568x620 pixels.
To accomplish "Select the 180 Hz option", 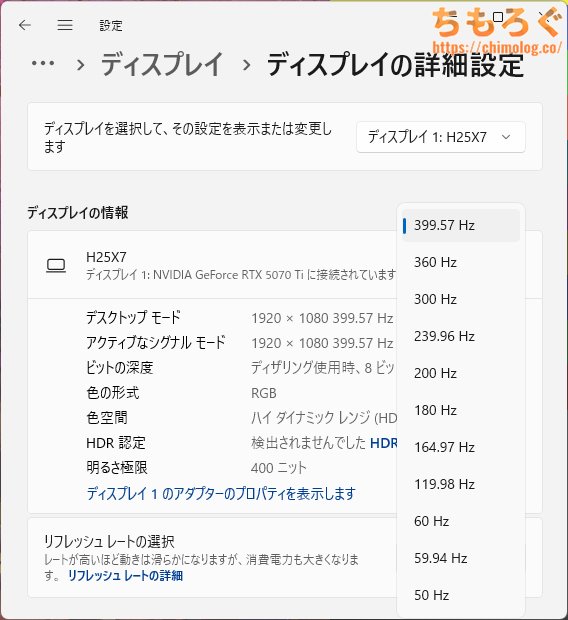I will pos(461,410).
